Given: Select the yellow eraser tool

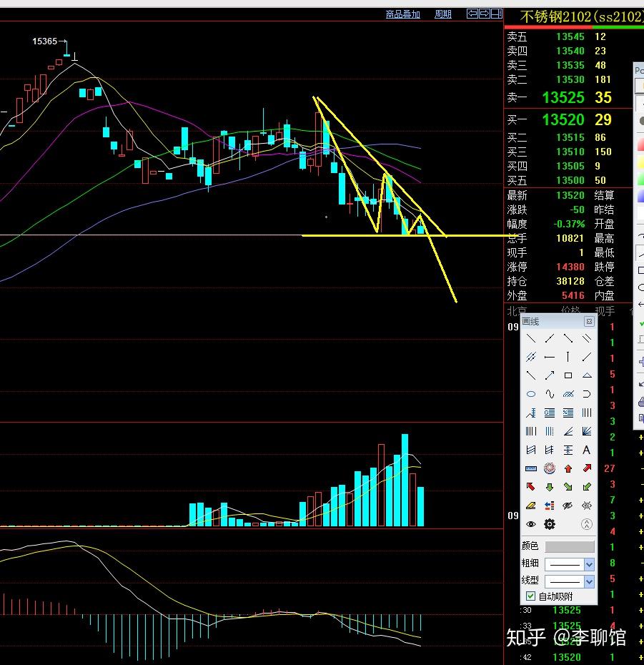Looking at the screenshot, I should [531, 506].
